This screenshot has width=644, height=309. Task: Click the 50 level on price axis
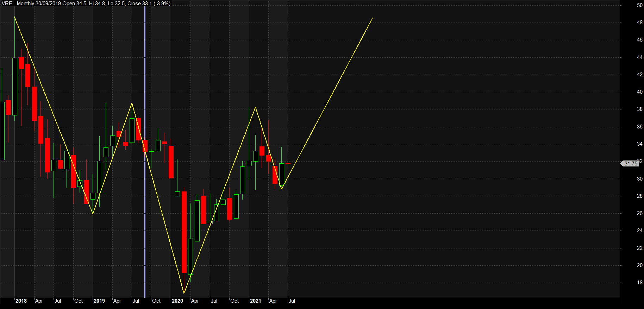point(639,5)
